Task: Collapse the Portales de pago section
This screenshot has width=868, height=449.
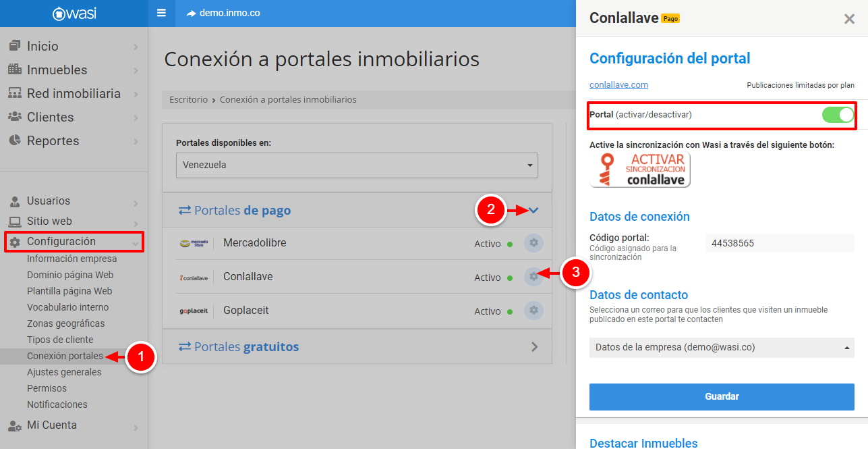Action: (x=533, y=211)
